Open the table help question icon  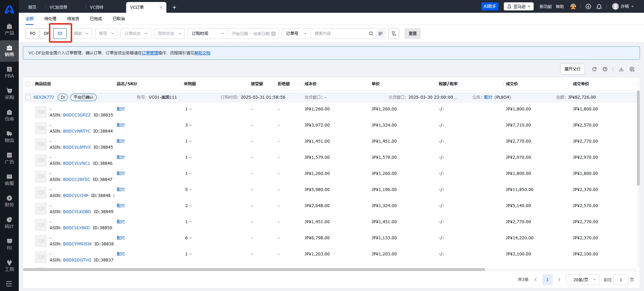605,69
